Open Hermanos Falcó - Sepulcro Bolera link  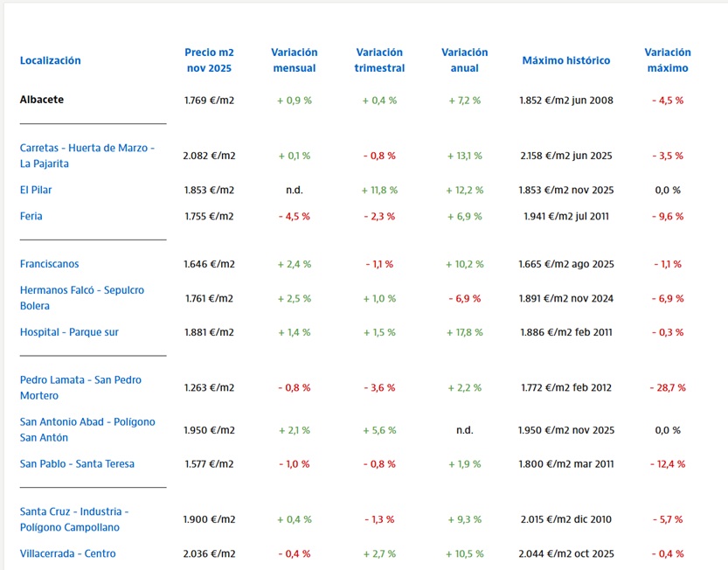(x=81, y=297)
